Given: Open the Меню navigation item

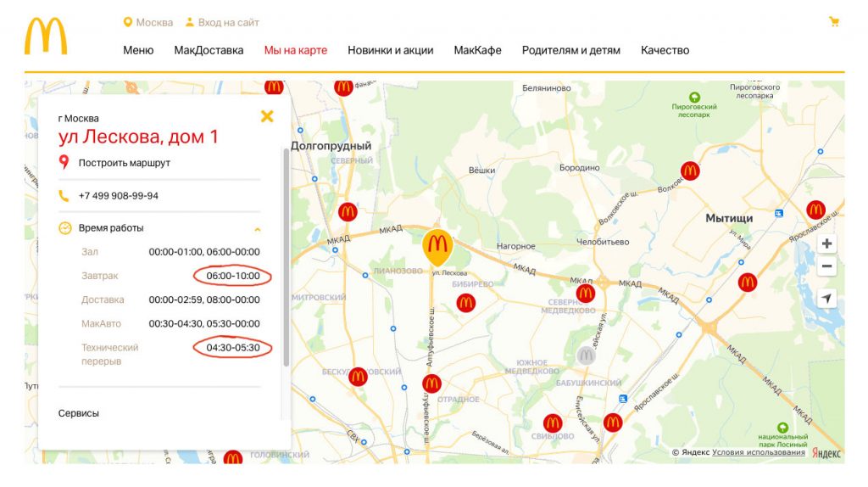Looking at the screenshot, I should pos(138,50).
